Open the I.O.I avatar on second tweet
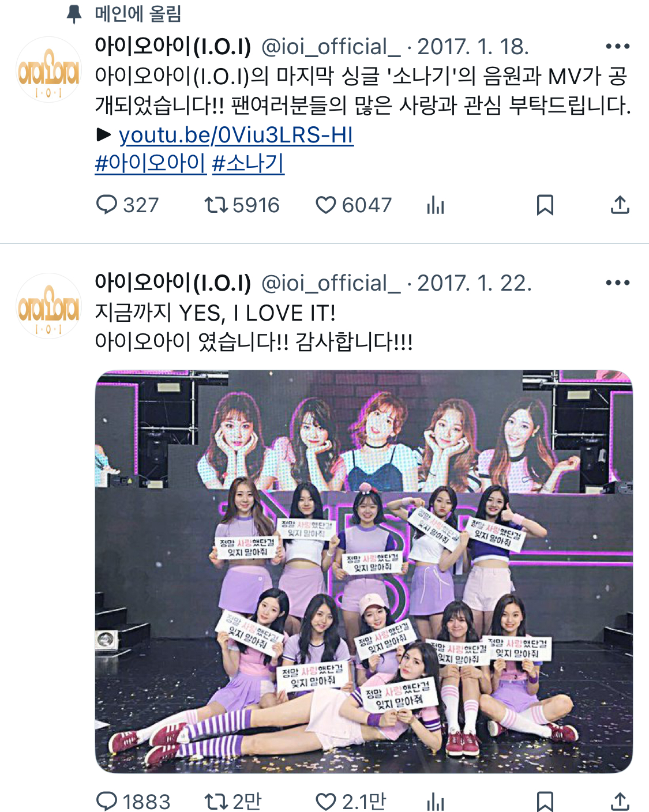 [48, 306]
